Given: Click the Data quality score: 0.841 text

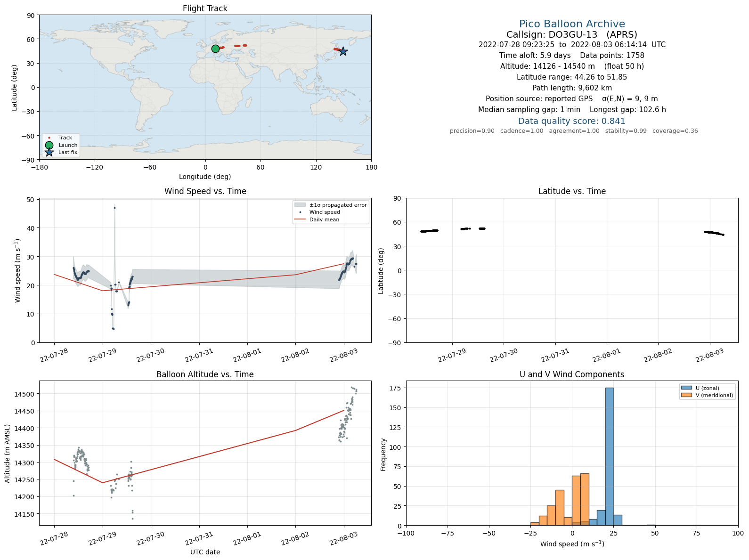Looking at the screenshot, I should pyautogui.click(x=572, y=121).
